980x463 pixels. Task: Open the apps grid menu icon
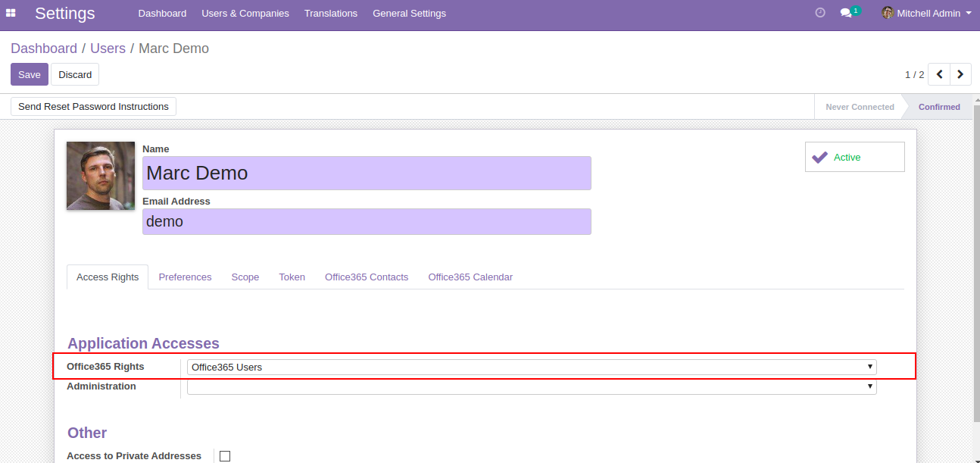pos(11,13)
